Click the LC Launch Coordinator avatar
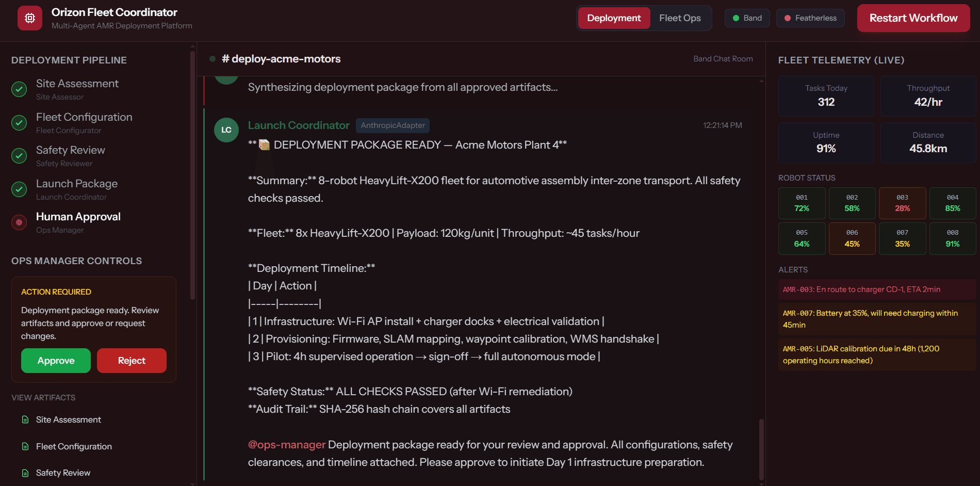Viewport: 980px width, 486px height. (226, 130)
